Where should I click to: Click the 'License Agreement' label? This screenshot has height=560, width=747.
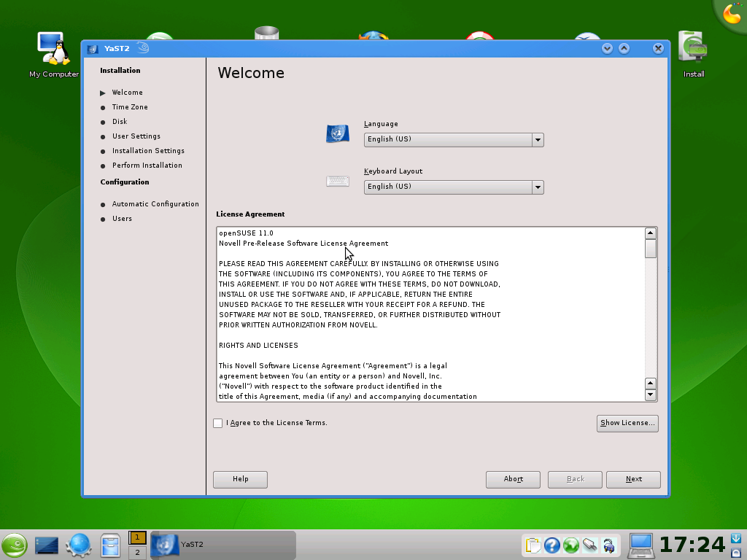[250, 214]
